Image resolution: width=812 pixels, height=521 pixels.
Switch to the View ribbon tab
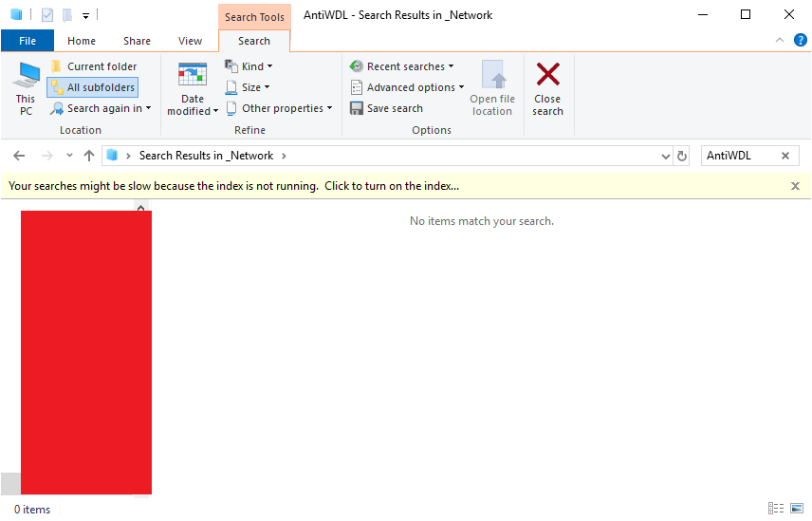click(190, 41)
